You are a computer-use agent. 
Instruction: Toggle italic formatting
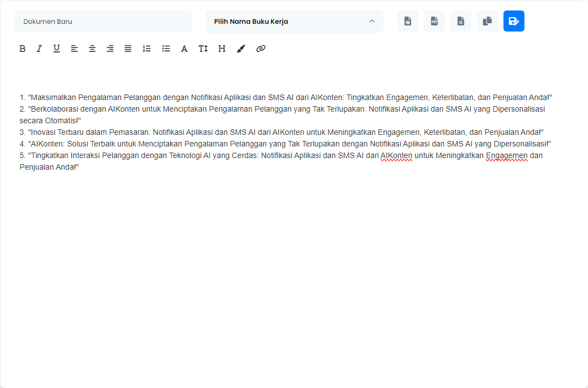[x=39, y=49]
